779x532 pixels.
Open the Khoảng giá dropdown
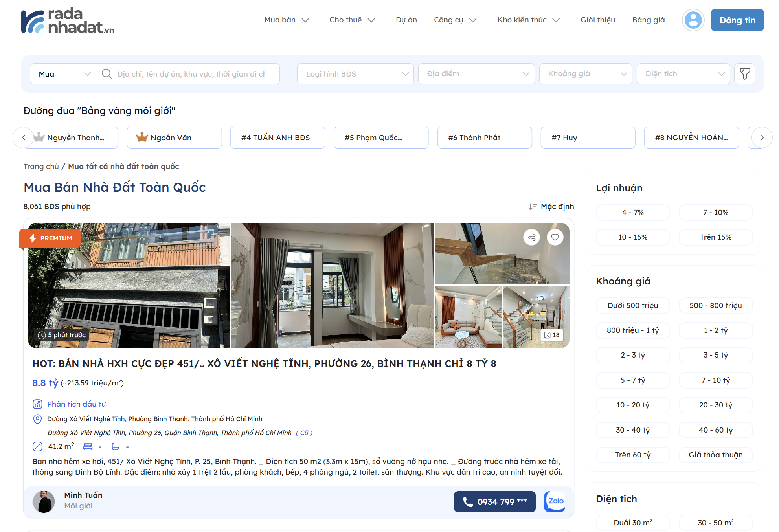tap(585, 74)
